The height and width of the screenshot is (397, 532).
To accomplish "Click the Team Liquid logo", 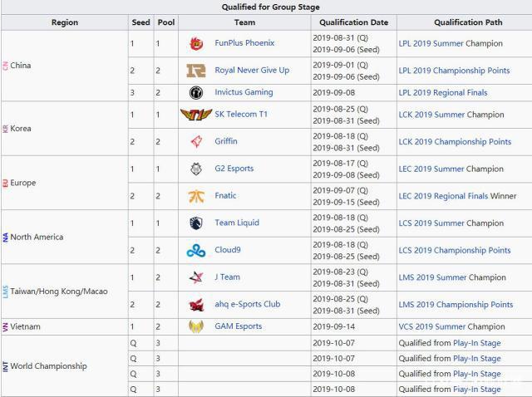I will [196, 223].
